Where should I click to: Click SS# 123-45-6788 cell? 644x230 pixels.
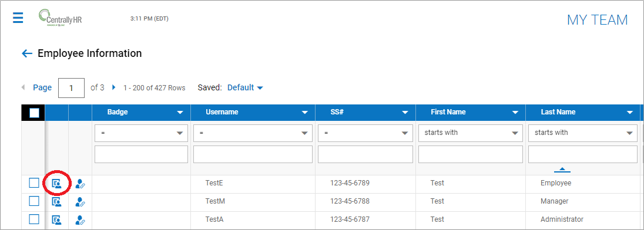(350, 201)
